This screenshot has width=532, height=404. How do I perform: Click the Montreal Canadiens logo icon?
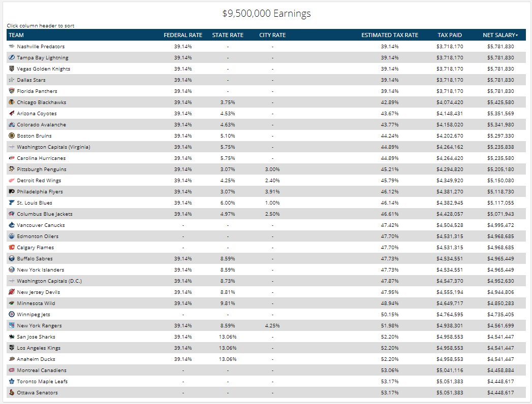[x=12, y=370]
